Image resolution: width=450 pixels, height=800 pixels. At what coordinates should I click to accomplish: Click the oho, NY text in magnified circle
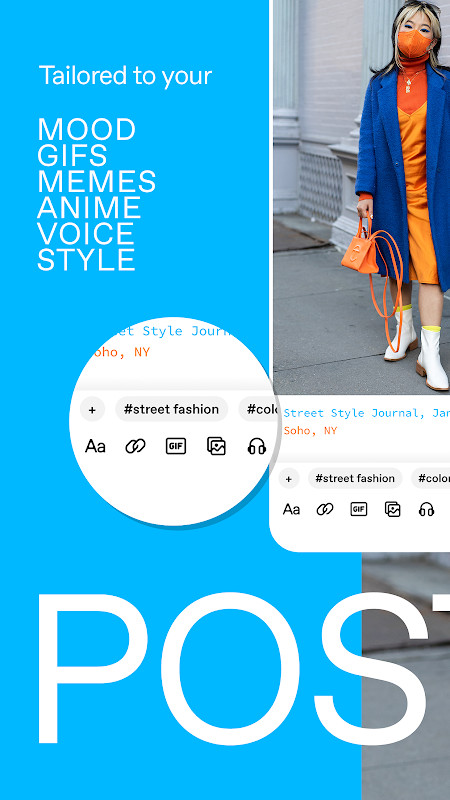pos(120,352)
